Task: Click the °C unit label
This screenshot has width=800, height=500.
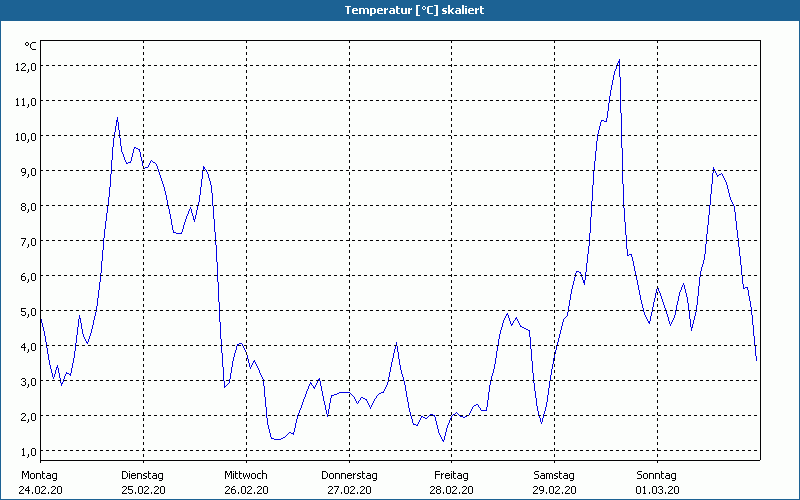Action: tap(30, 46)
